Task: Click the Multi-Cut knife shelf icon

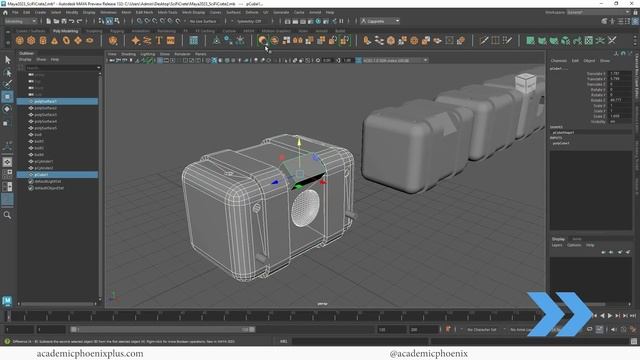Action: (484, 40)
